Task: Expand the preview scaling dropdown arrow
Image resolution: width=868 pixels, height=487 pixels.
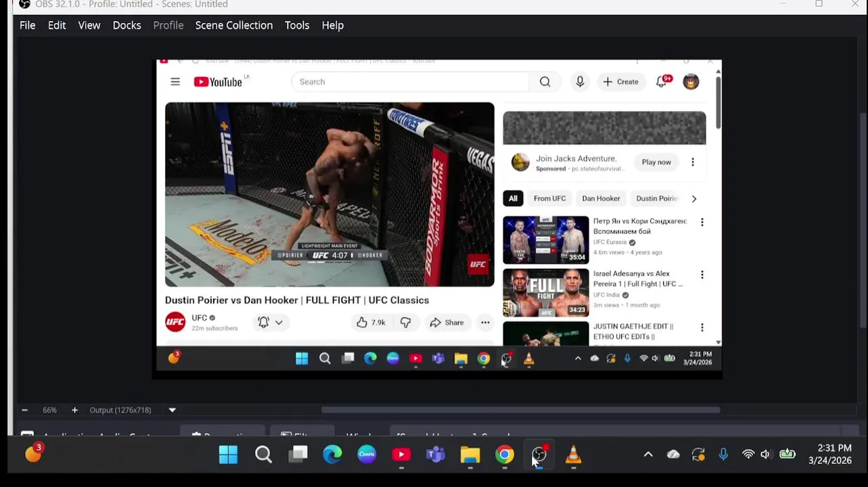Action: point(173,410)
